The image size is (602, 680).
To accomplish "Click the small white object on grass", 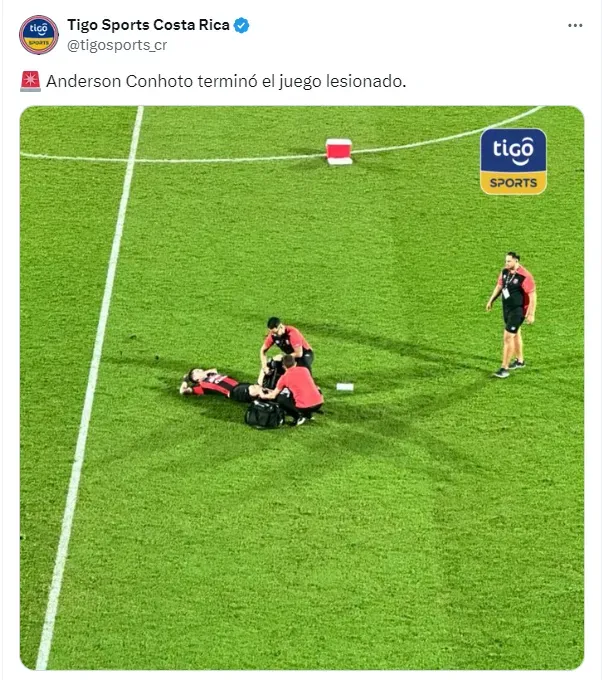I will 345,386.
